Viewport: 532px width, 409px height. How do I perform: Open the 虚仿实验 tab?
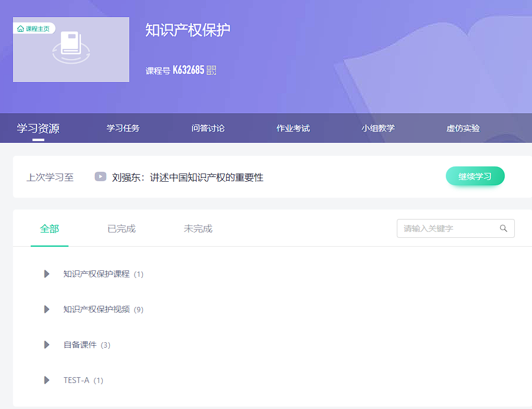click(x=463, y=128)
